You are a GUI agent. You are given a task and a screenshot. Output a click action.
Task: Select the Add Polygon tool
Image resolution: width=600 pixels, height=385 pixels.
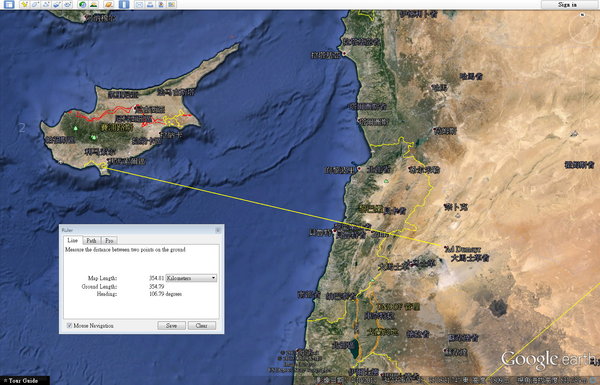click(x=35, y=5)
